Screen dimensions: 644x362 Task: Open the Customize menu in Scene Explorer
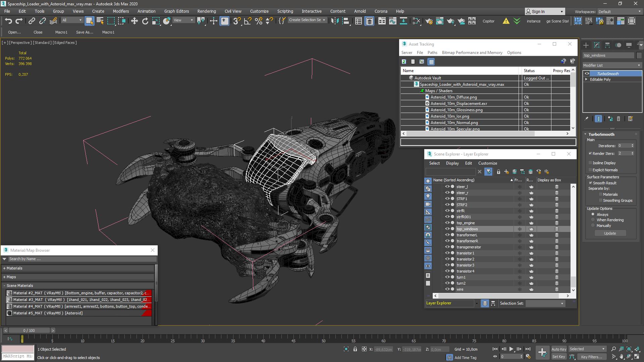(488, 163)
